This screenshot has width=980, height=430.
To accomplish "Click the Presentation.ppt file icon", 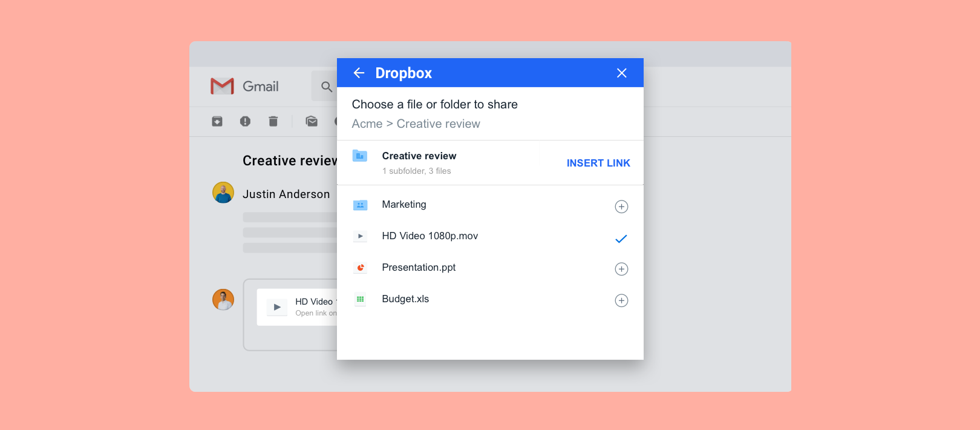I will 360,268.
